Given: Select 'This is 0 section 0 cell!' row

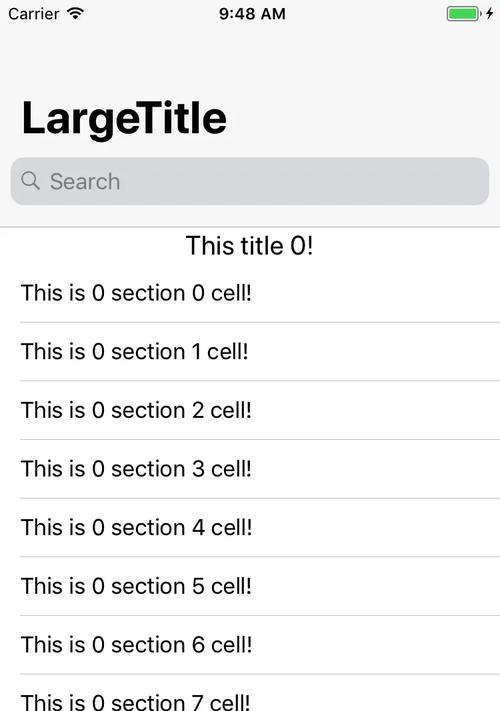Looking at the screenshot, I should tap(250, 293).
